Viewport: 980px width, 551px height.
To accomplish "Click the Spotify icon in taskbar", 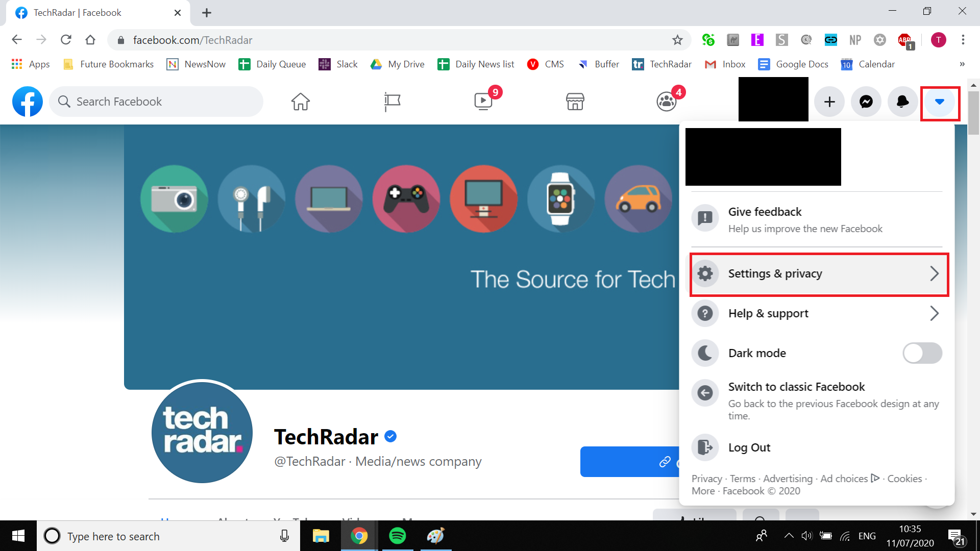I will click(398, 536).
